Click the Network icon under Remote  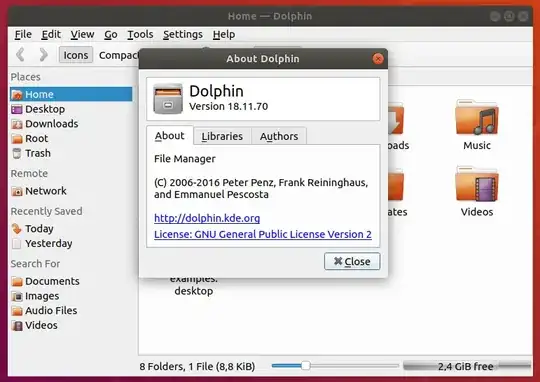[x=17, y=191]
